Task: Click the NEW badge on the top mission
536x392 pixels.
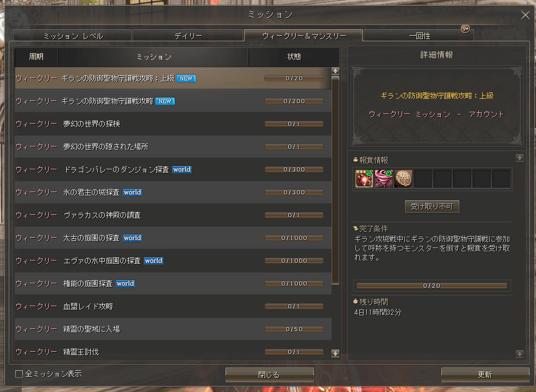Action: tap(185, 78)
